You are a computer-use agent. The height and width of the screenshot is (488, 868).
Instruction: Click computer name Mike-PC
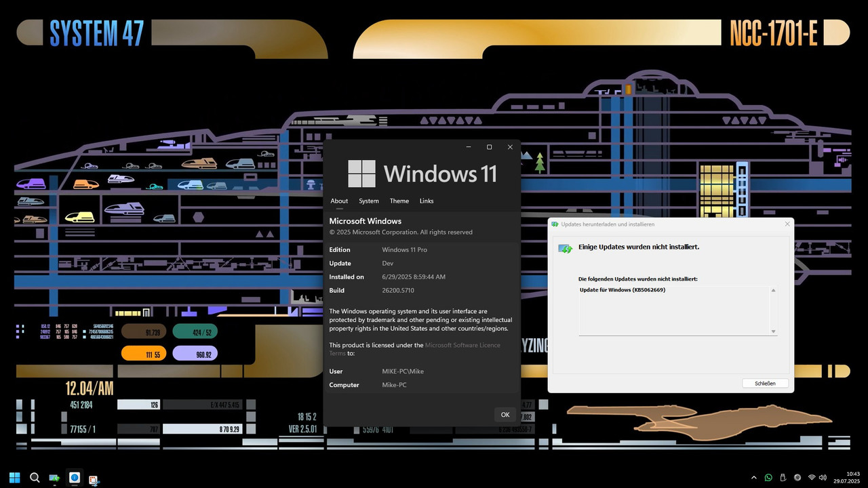[395, 385]
